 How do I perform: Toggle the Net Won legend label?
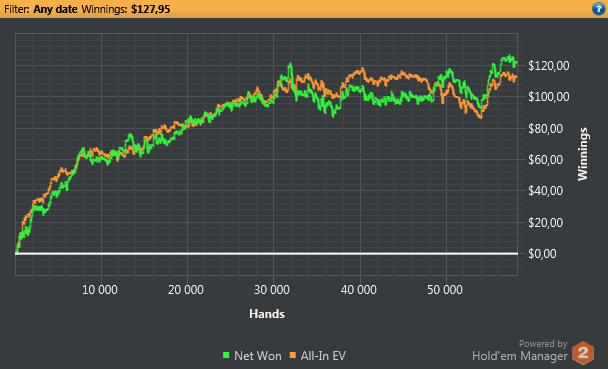pos(257,356)
